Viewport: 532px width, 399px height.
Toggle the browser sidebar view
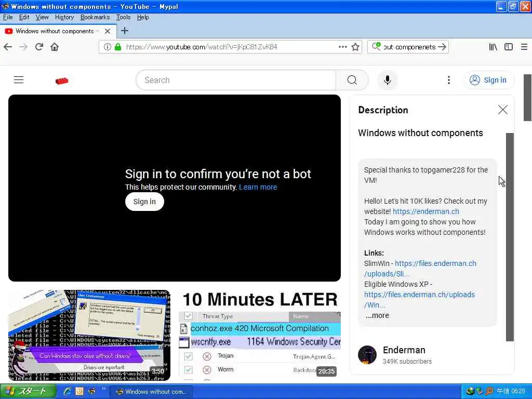[x=508, y=47]
